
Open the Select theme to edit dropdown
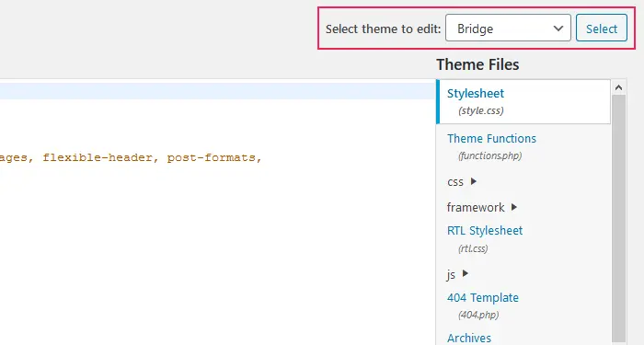pos(508,28)
